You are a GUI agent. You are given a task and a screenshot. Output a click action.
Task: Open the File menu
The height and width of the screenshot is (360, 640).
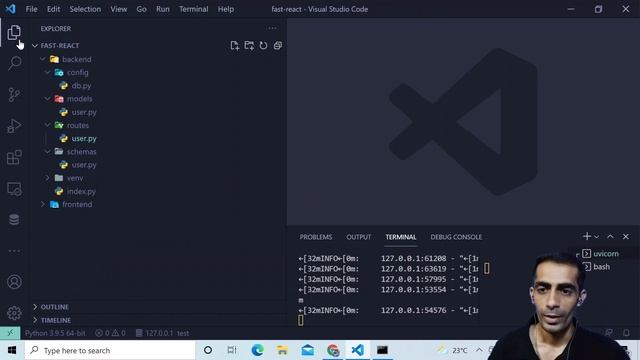(31, 9)
